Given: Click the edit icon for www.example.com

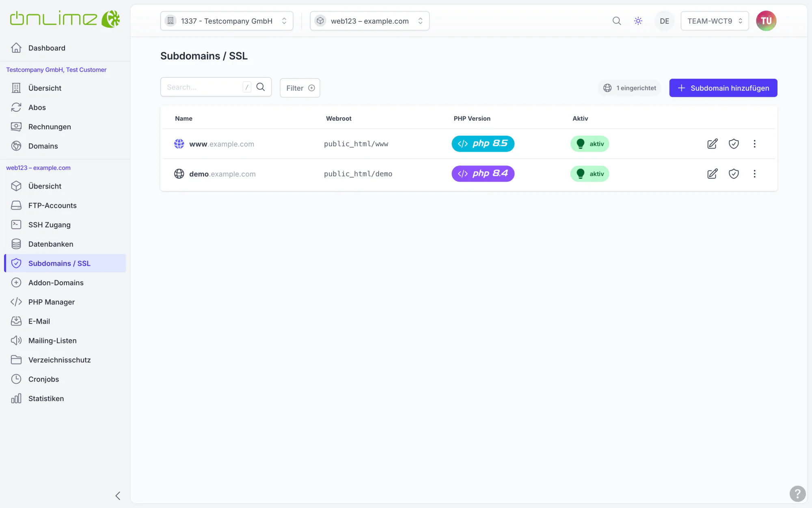Looking at the screenshot, I should [712, 144].
